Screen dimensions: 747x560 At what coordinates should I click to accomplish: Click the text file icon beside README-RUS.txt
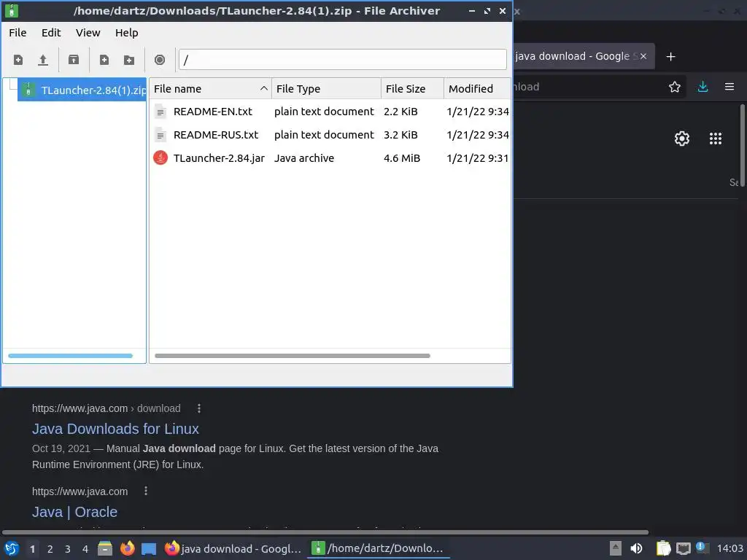(x=160, y=135)
